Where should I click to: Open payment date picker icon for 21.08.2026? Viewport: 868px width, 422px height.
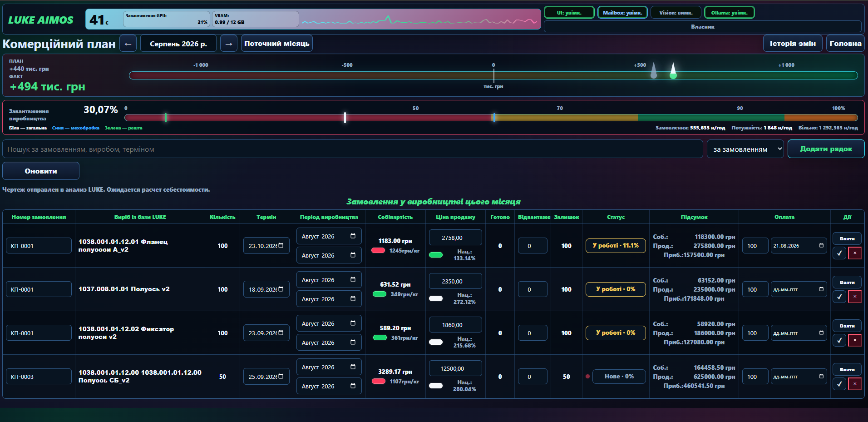(x=821, y=246)
